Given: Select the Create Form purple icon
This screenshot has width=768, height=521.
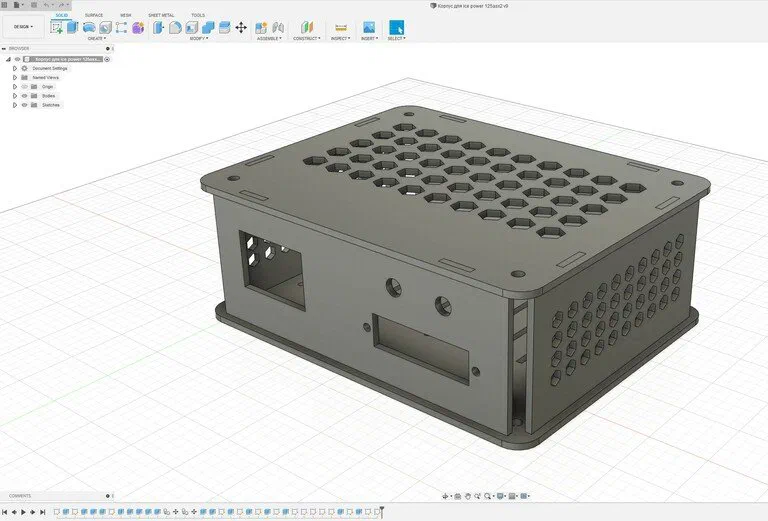Looking at the screenshot, I should (138, 27).
